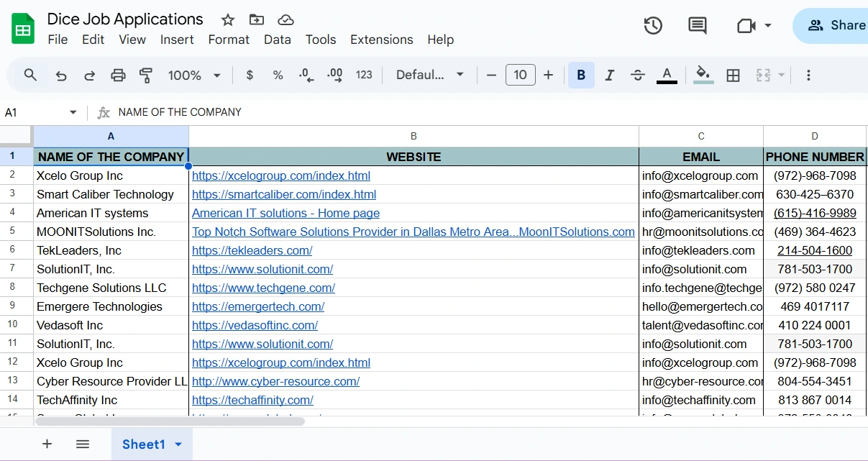868x461 pixels.
Task: Undo the last action
Action: click(61, 75)
